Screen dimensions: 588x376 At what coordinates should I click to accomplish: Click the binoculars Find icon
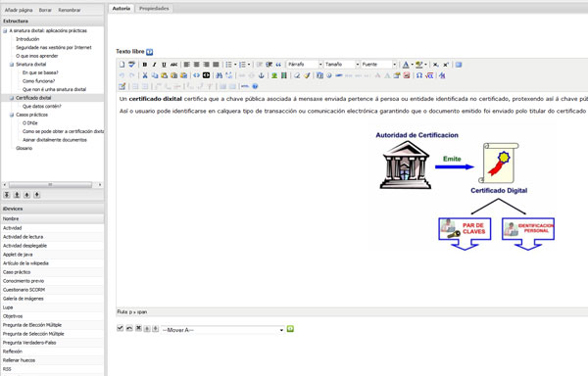coord(220,75)
